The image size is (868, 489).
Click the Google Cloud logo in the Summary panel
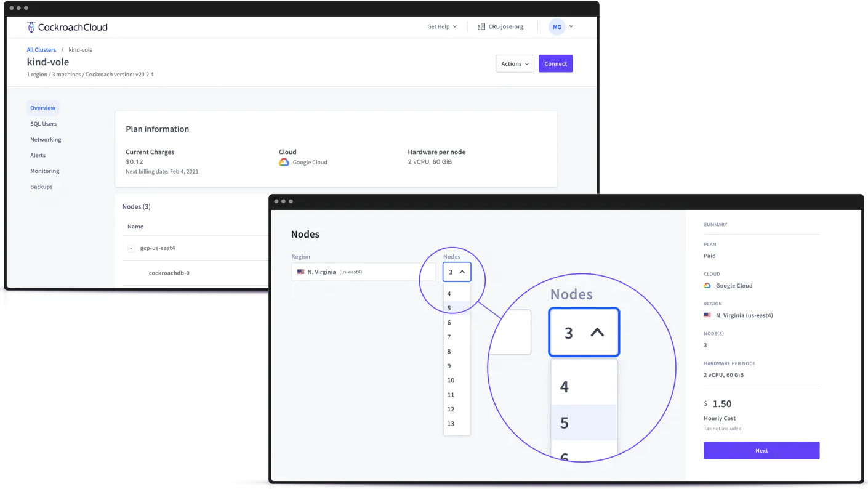(x=707, y=286)
